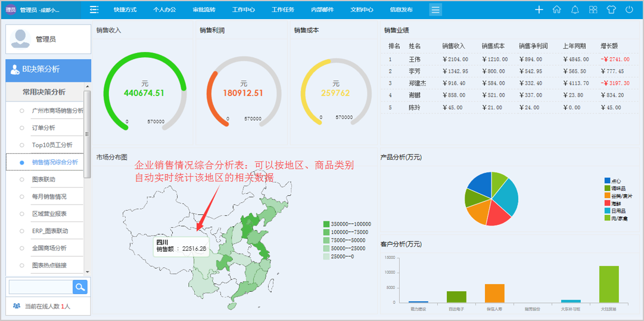Image resolution: width=644 pixels, height=321 pixels.
Task: Open the 工作中心 menu
Action: [243, 10]
